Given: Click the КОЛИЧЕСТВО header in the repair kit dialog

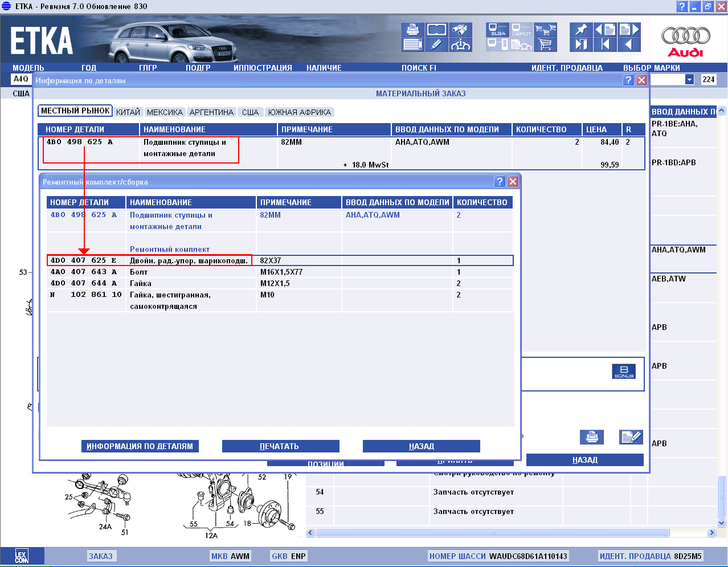Looking at the screenshot, I should [482, 202].
